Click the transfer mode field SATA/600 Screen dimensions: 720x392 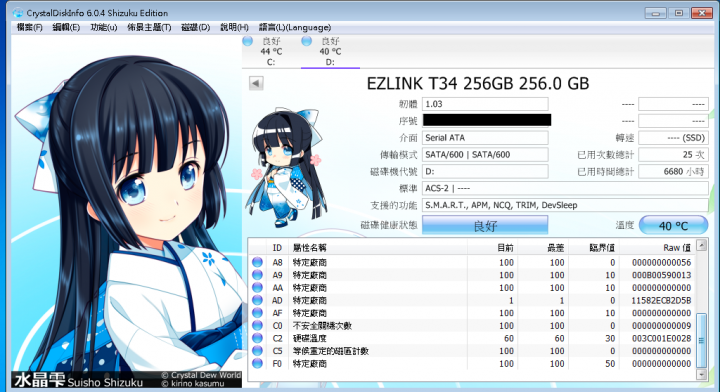tap(485, 155)
